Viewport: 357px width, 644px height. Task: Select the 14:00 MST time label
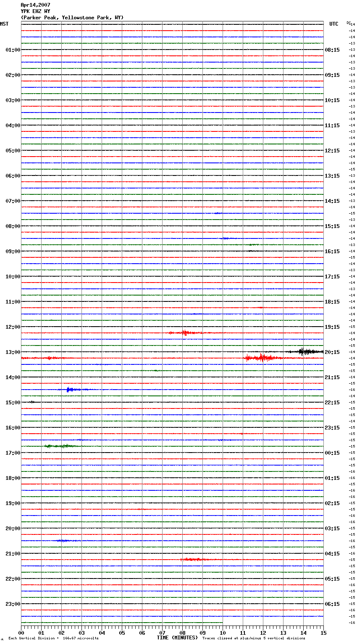click(x=13, y=377)
